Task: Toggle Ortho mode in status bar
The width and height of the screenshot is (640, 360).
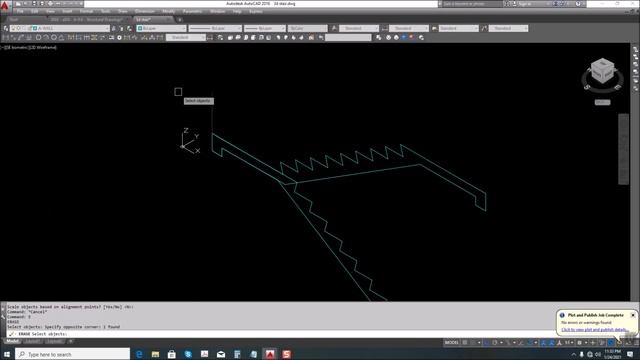Action: [487, 343]
